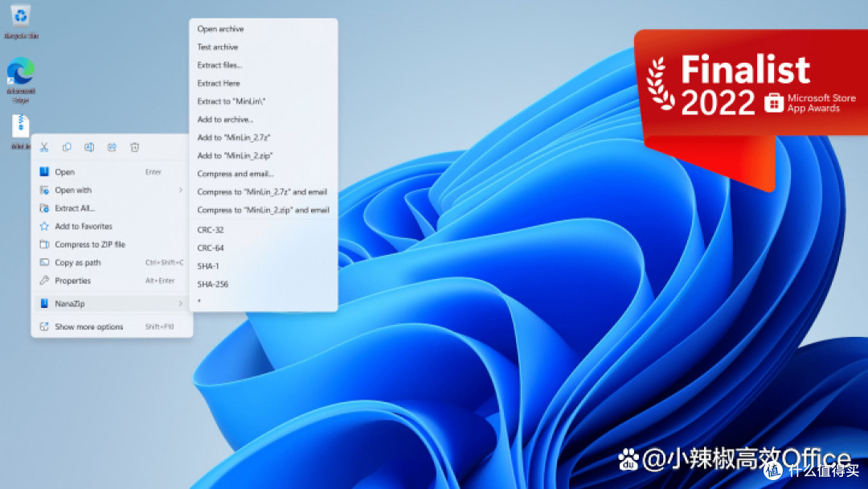Click the icon beside Show more options
868x489 pixels.
coord(44,327)
